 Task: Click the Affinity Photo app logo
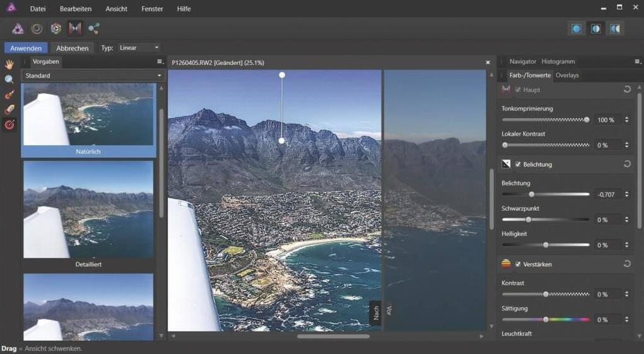[x=11, y=8]
